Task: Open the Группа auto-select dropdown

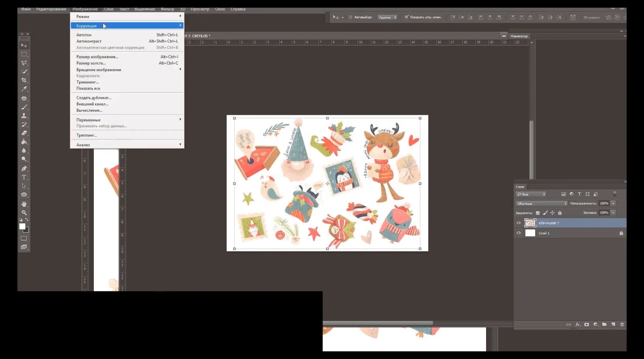Action: click(x=387, y=17)
